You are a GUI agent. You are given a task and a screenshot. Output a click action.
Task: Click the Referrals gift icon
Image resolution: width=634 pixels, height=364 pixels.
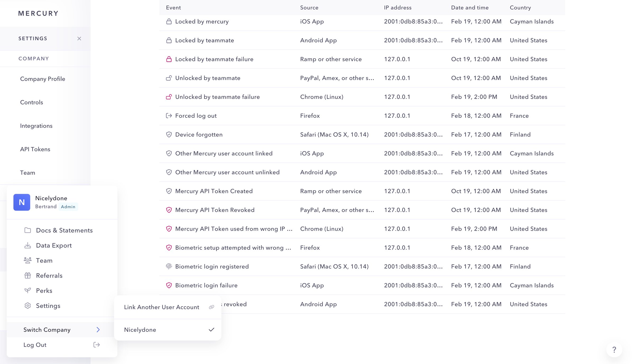tap(27, 275)
